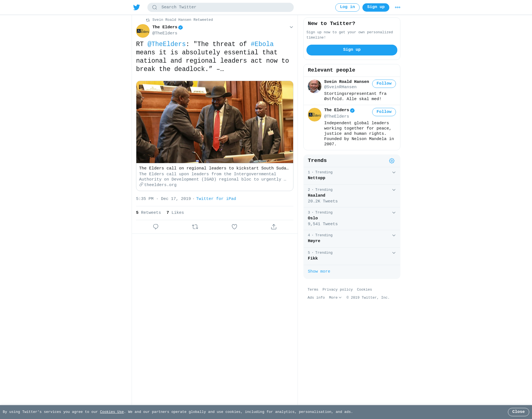
Task: Open Trends settings gear icon
Action: 392,161
